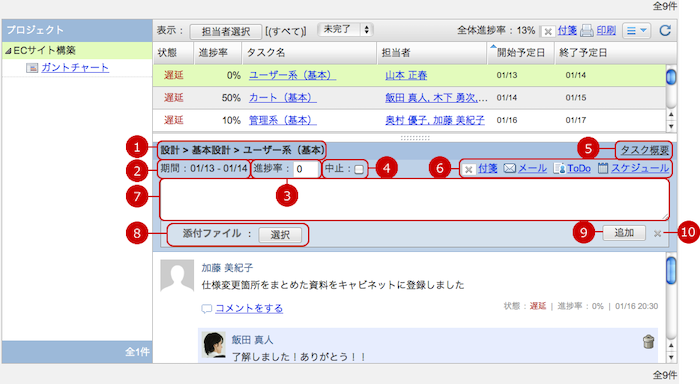Click the trash icon on reply
Image resolution: width=700 pixels, height=384 pixels.
click(648, 342)
